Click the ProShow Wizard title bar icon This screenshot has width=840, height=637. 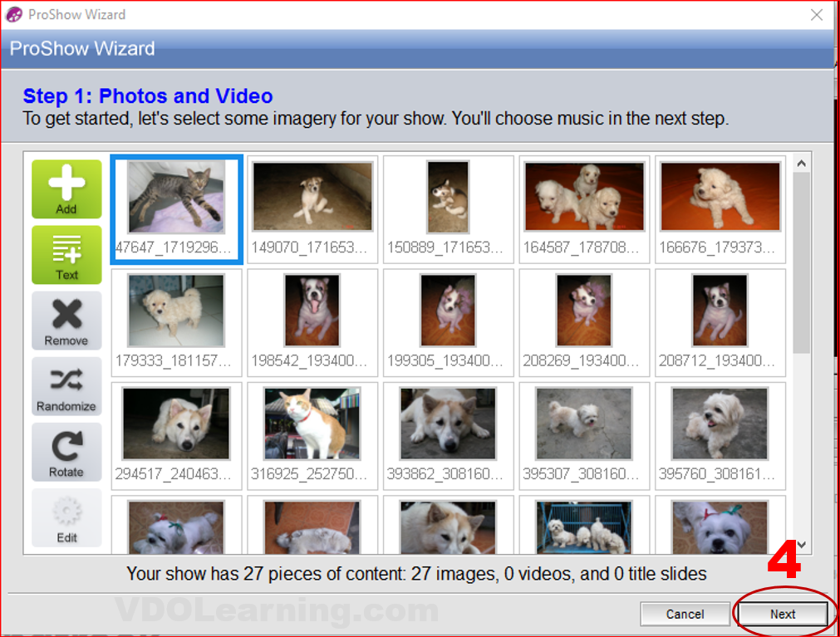point(14,14)
